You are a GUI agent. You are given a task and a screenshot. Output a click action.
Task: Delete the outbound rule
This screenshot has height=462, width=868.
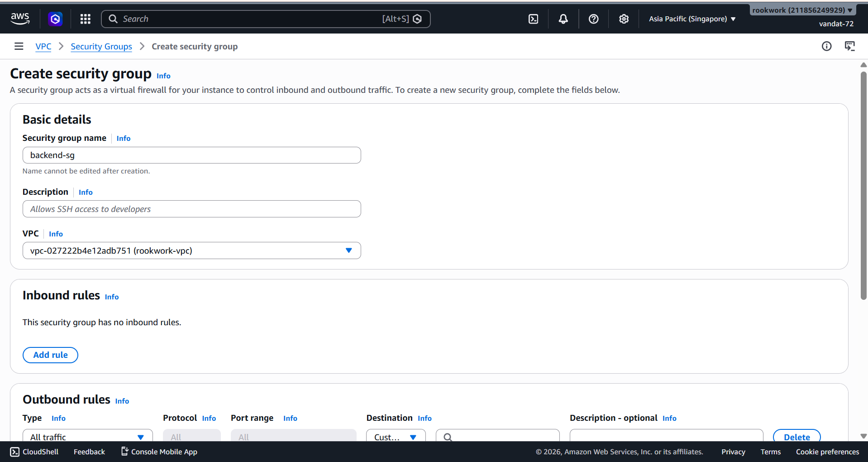coord(796,436)
